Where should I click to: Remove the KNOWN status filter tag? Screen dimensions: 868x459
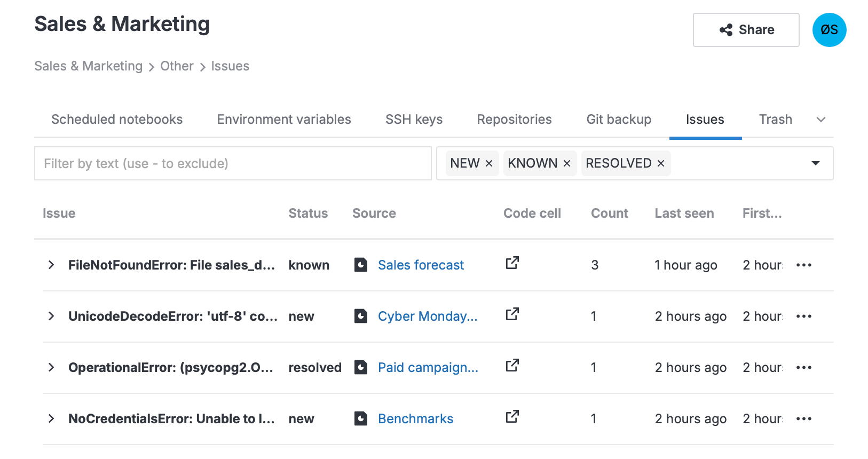pos(567,164)
